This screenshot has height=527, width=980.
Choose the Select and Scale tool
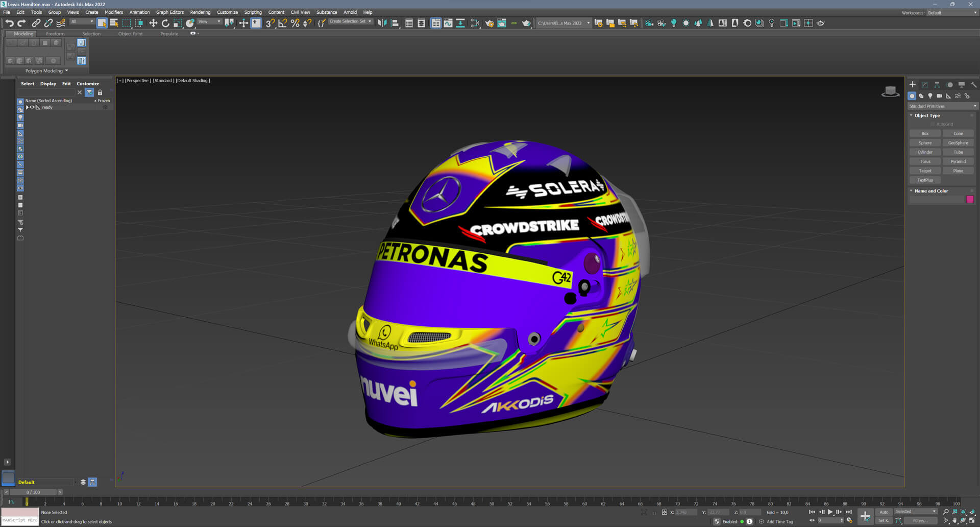point(178,23)
